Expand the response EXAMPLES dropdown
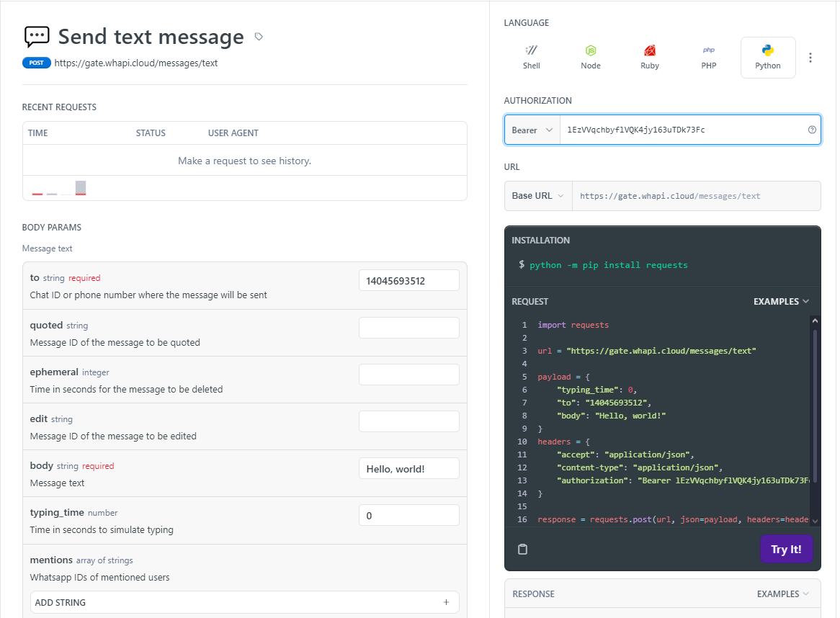The image size is (840, 618). [782, 594]
